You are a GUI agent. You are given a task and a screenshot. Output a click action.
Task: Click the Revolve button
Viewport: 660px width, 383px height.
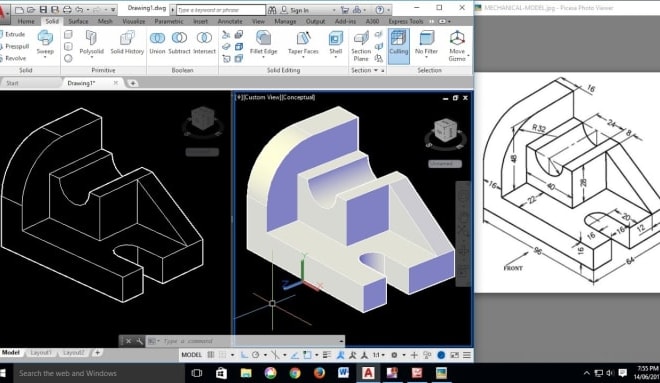tap(13, 58)
